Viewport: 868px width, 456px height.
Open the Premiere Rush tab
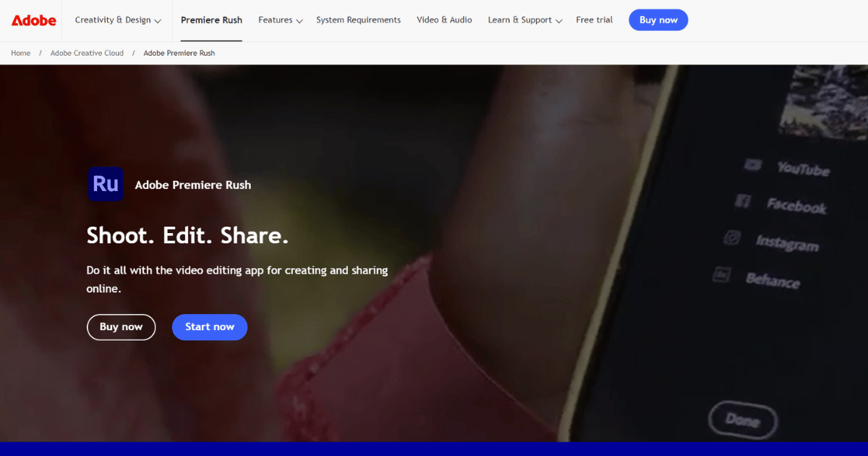(x=211, y=20)
